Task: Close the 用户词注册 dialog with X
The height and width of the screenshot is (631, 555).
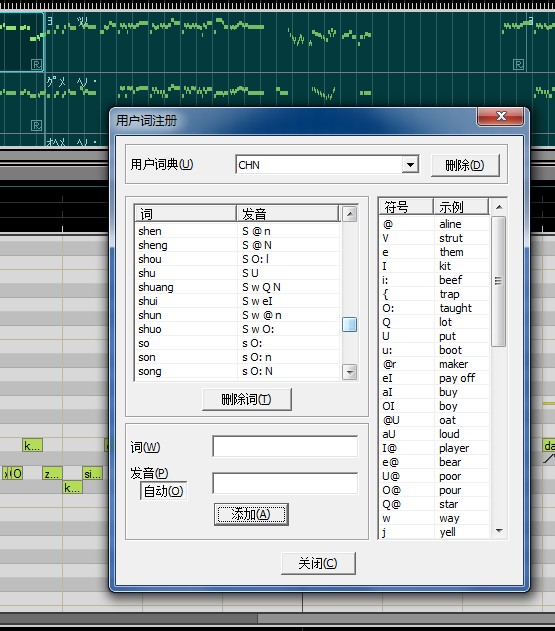Action: (501, 117)
